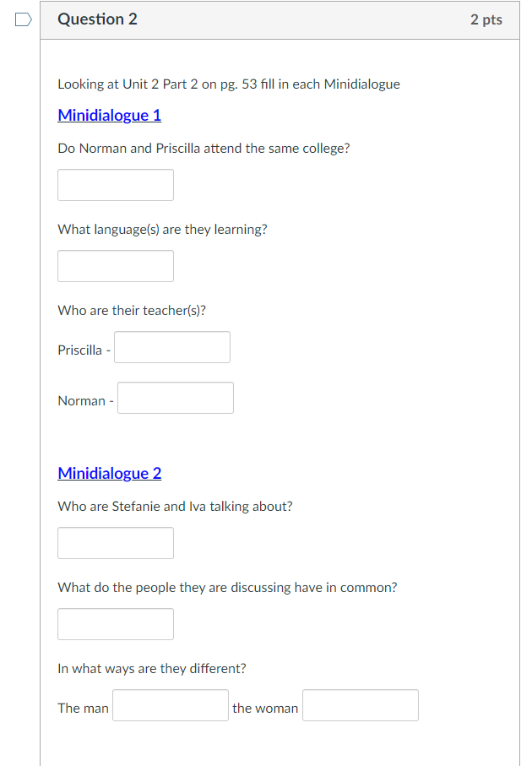Click the 'What language(s) are they learning?' text
This screenshot has width=532, height=766.
(162, 230)
